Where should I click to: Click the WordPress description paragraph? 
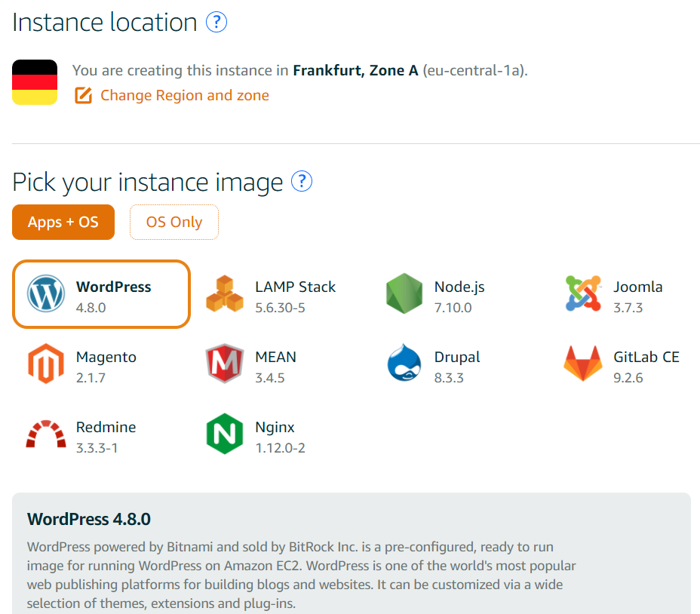click(x=301, y=575)
